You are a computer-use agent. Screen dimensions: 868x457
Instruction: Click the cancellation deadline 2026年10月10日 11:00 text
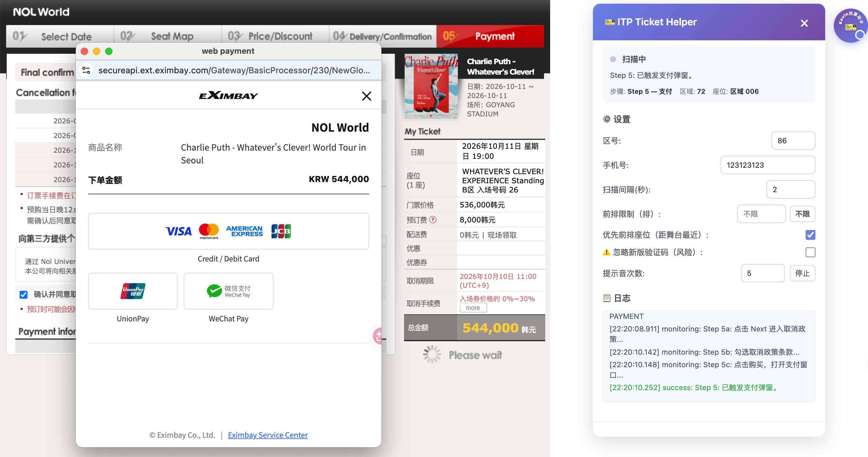[x=498, y=281]
